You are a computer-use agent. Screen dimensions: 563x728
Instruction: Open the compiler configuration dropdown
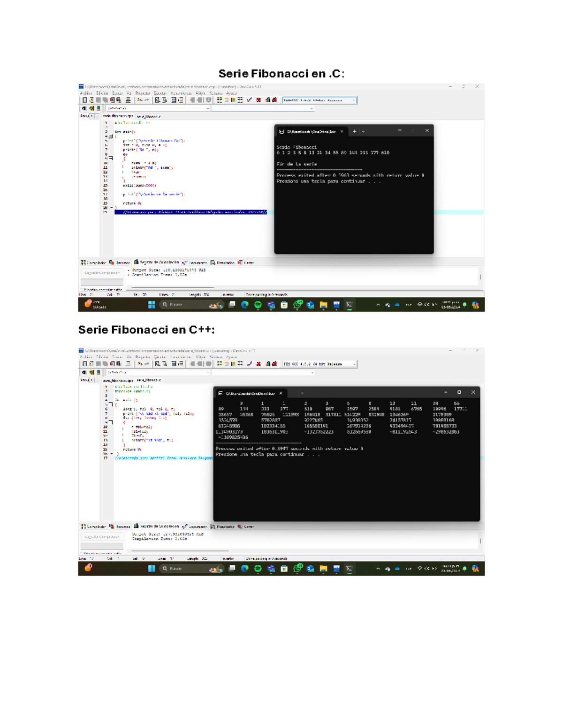(x=353, y=100)
